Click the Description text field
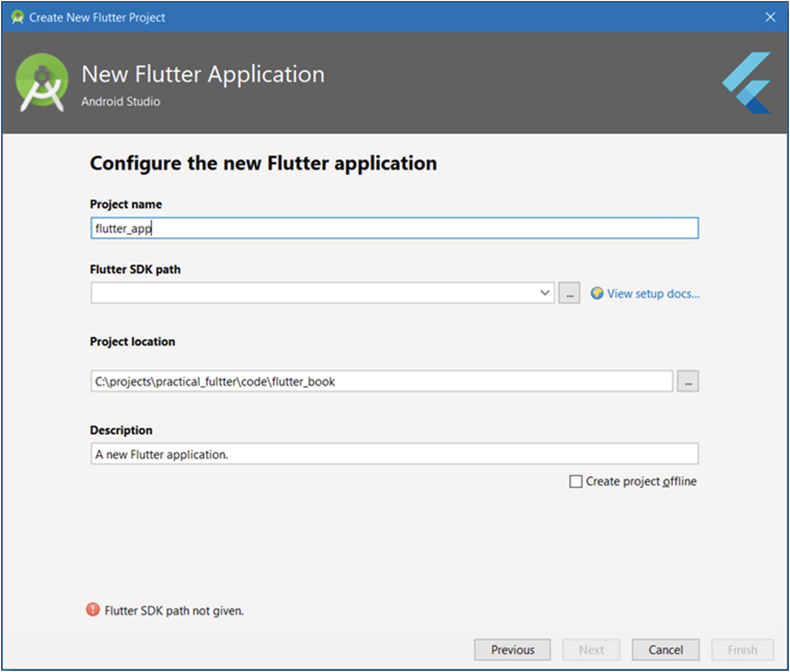The height and width of the screenshot is (672, 790). (394, 454)
